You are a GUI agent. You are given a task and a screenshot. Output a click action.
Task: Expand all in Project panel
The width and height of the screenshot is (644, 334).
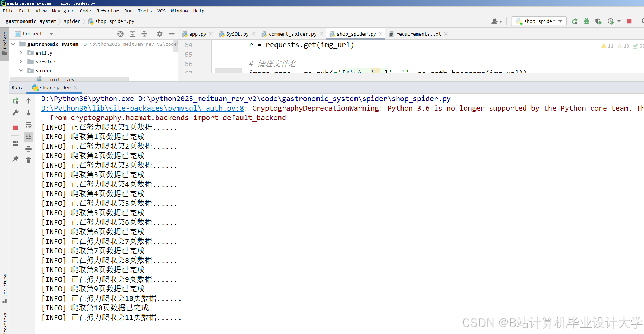click(132, 34)
